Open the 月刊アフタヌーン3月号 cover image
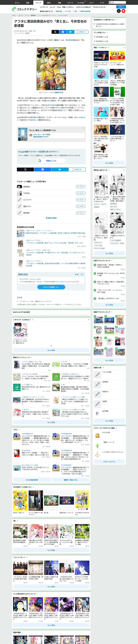138x644 pixels. coord(51,68)
